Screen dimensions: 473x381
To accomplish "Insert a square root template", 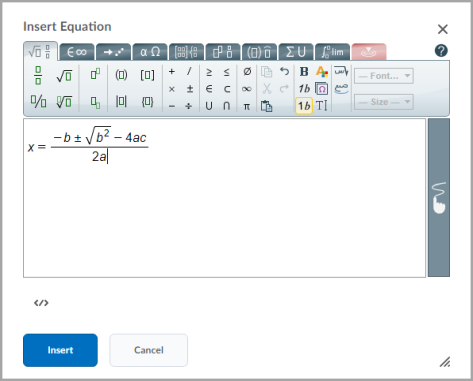I will pos(64,76).
